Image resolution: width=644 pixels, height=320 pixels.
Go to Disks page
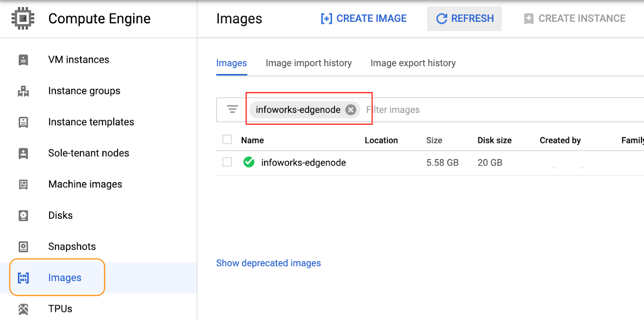[x=60, y=215]
